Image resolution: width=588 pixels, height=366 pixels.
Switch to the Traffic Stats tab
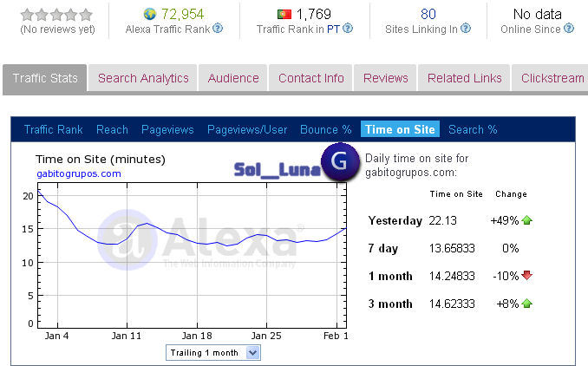pyautogui.click(x=45, y=78)
